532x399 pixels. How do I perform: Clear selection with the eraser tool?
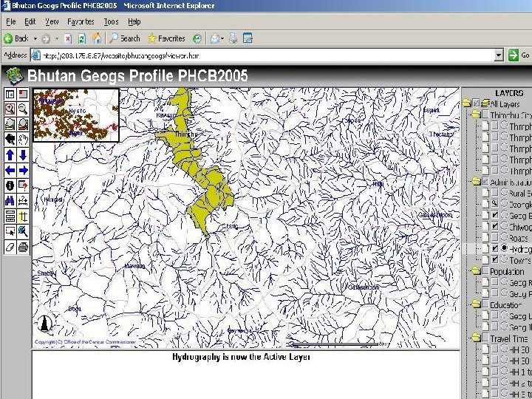(x=10, y=247)
